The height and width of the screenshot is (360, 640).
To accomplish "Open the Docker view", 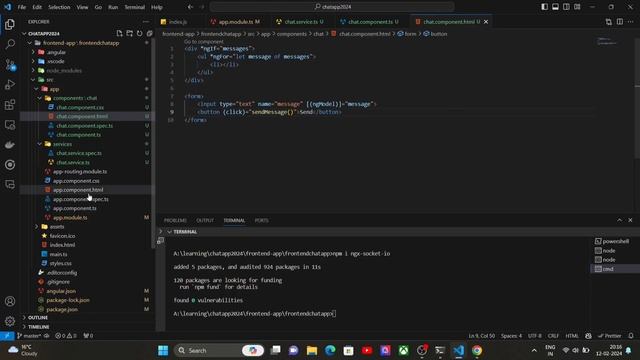I will pyautogui.click(x=10, y=144).
